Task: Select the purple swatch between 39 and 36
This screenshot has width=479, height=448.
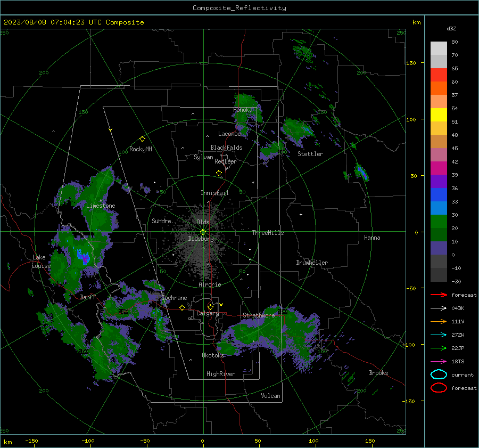Action: click(439, 181)
